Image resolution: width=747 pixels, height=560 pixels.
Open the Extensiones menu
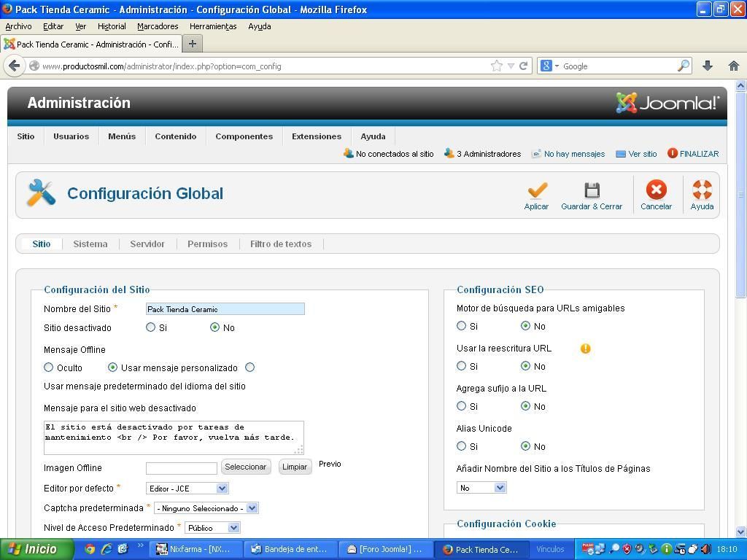[317, 136]
